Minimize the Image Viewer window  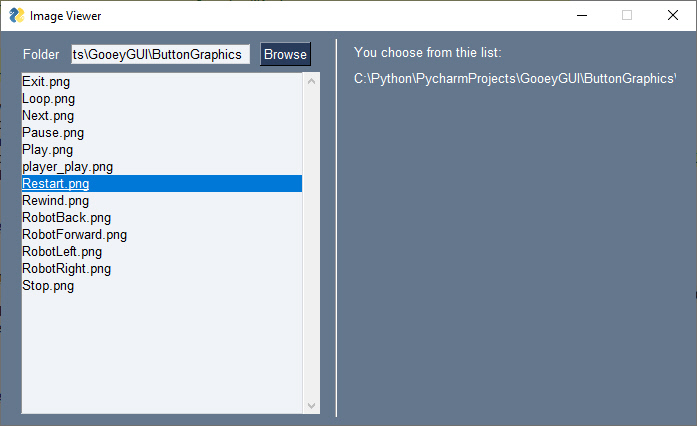[581, 15]
